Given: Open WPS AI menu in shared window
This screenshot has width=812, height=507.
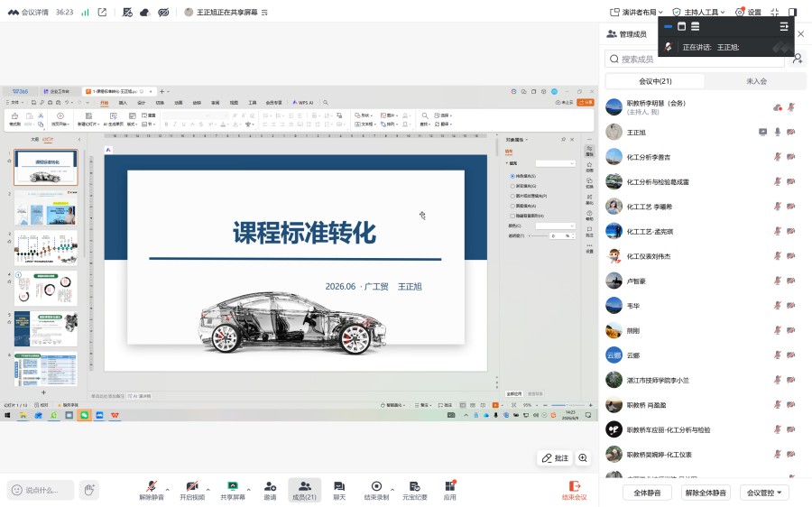Looking at the screenshot, I should (303, 103).
